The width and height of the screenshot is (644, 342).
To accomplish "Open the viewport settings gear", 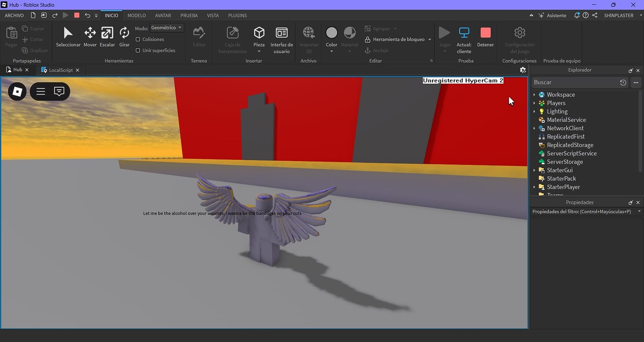I will (523, 70).
